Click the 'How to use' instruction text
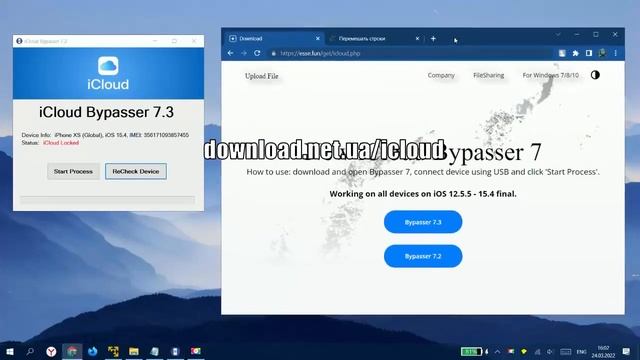Viewport: 640px width, 360px height. point(423,172)
